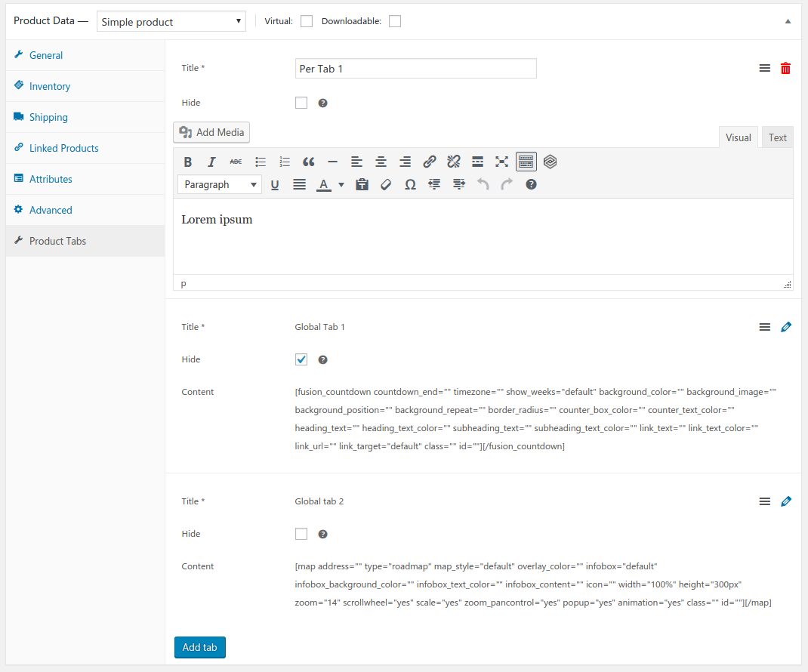Uncheck Hide for Global Tab 1

pos(301,359)
